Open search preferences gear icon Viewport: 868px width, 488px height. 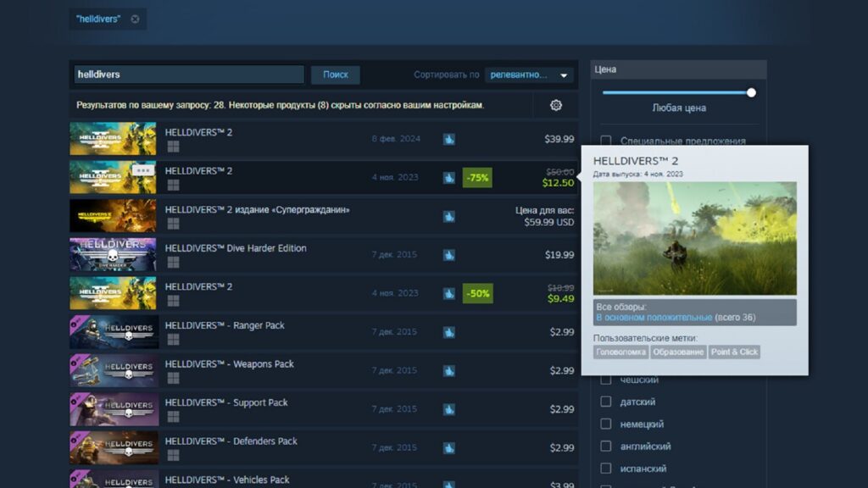[556, 105]
